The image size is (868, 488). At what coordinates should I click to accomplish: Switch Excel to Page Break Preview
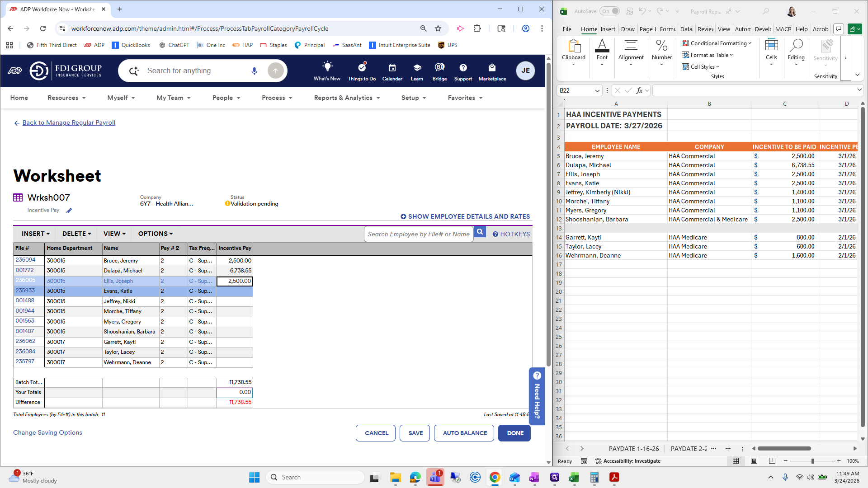772,461
